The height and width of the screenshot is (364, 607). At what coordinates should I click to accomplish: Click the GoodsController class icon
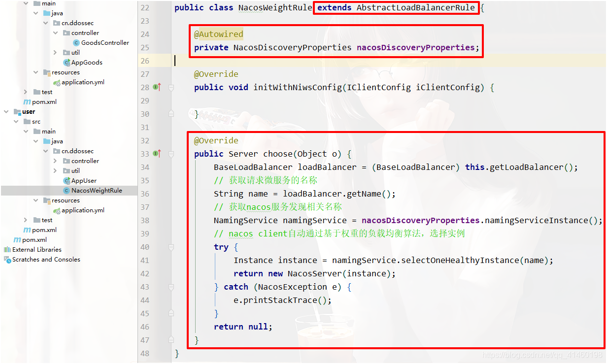(76, 43)
